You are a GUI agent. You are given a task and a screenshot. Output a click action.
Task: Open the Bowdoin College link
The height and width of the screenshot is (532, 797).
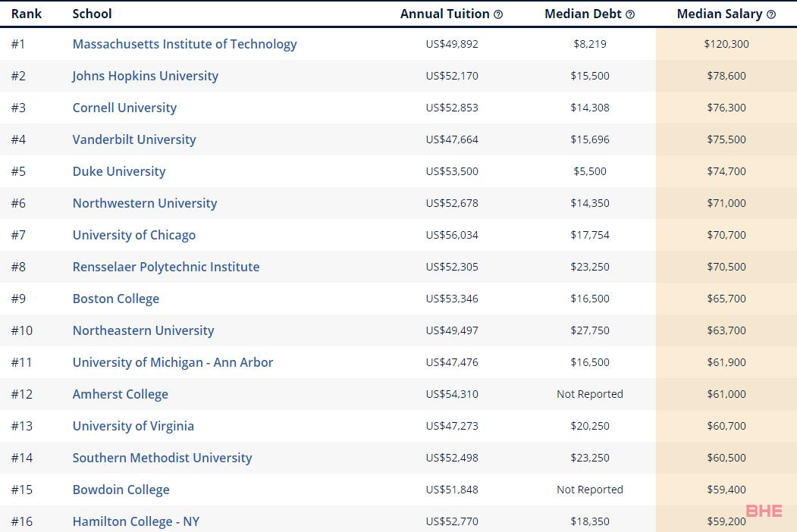point(121,490)
